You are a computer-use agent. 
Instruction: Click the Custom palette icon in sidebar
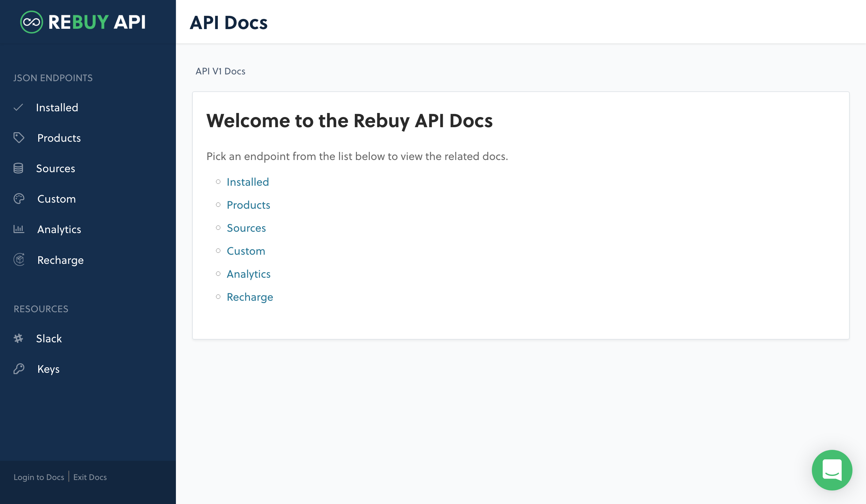19,199
